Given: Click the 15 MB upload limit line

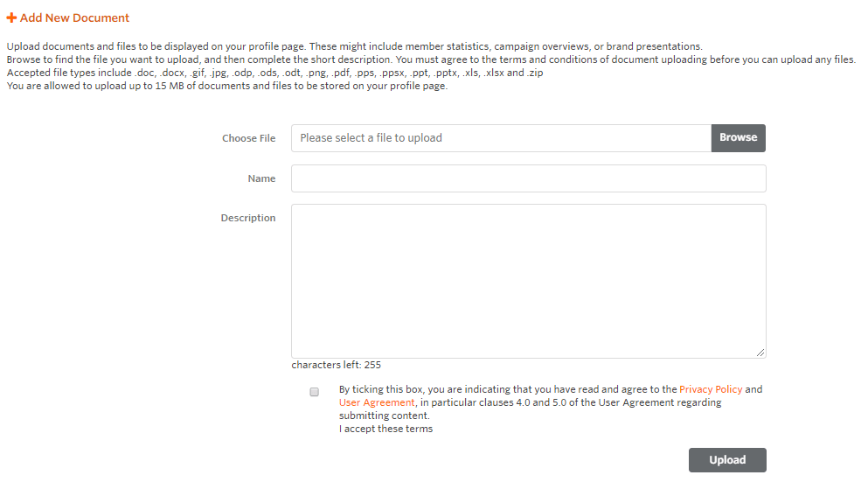Looking at the screenshot, I should pyautogui.click(x=226, y=86).
